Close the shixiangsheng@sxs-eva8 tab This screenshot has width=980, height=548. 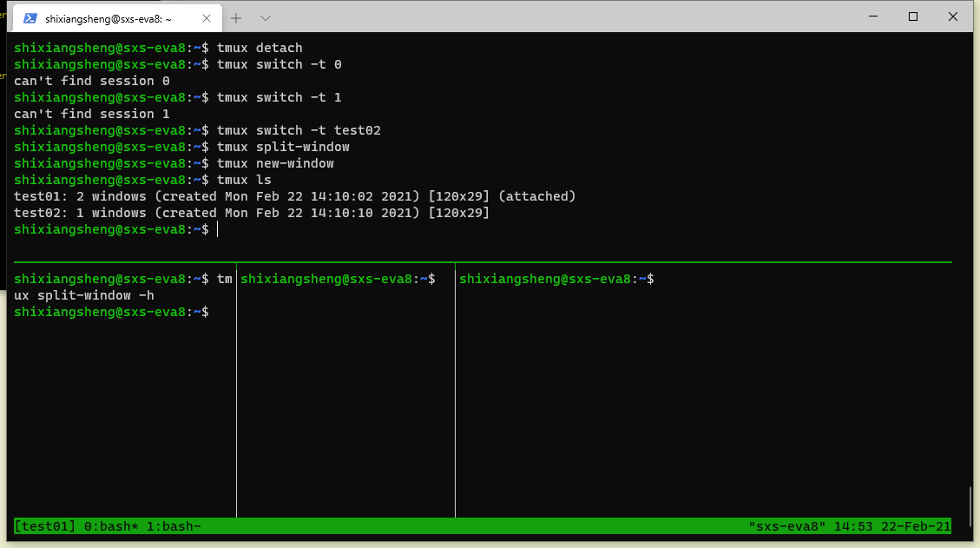tap(207, 19)
